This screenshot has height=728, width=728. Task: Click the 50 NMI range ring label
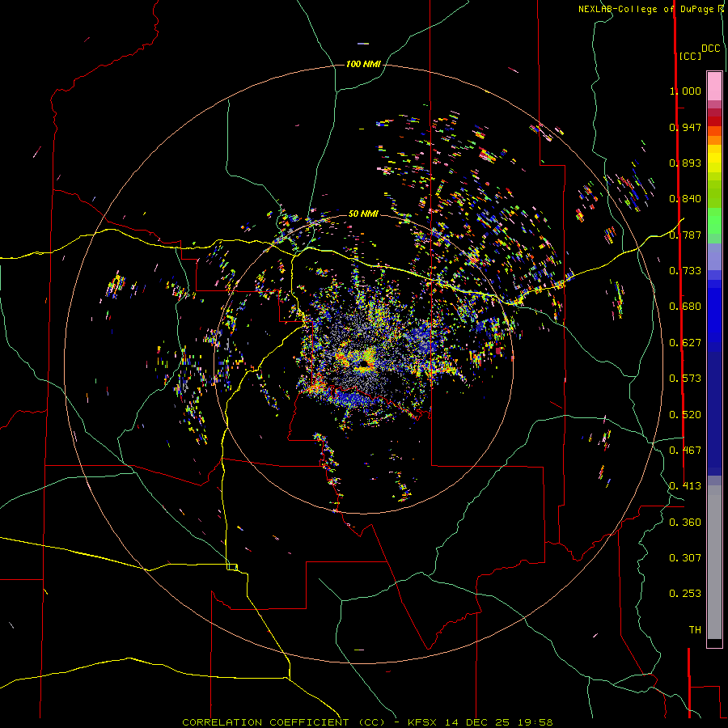pyautogui.click(x=363, y=214)
